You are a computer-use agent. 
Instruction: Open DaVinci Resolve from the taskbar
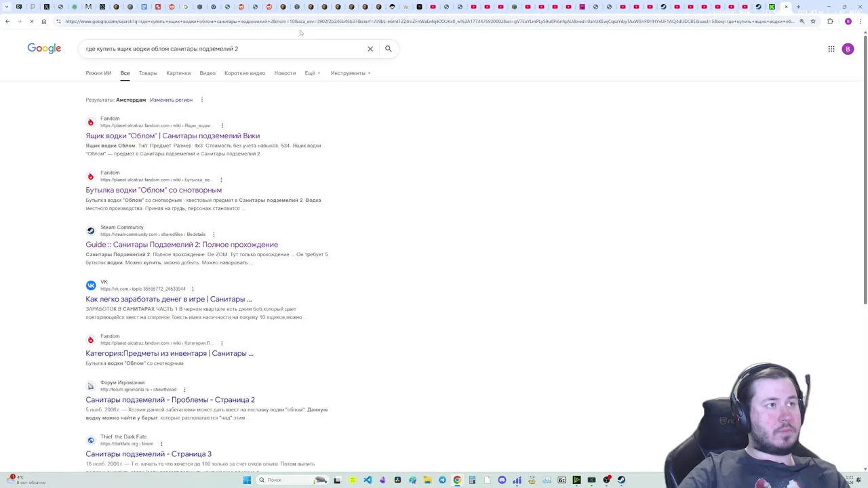tap(397, 480)
